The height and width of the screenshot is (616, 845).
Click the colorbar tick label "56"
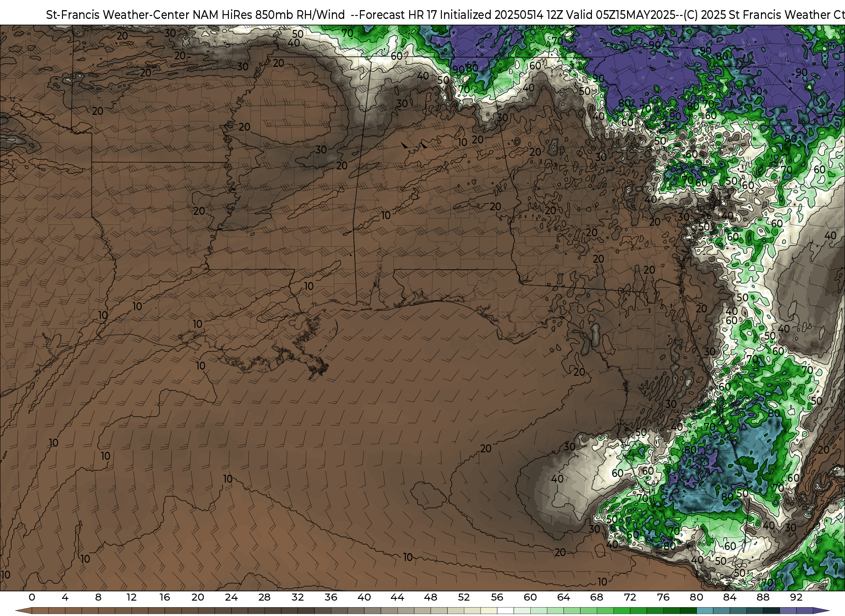(x=497, y=598)
